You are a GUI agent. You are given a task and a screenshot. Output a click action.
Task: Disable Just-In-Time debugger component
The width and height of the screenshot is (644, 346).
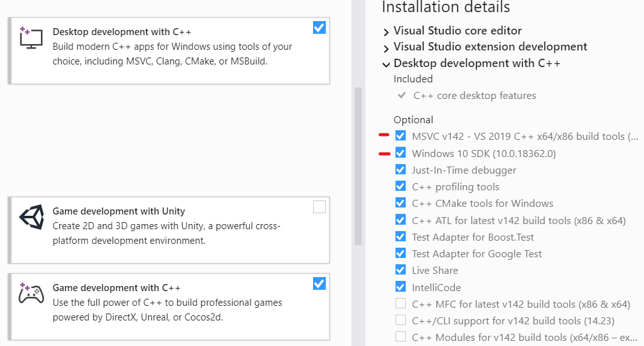[401, 170]
